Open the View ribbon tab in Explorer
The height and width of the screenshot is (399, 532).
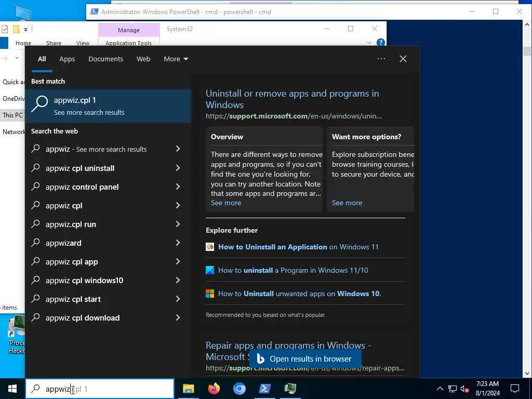click(x=83, y=43)
